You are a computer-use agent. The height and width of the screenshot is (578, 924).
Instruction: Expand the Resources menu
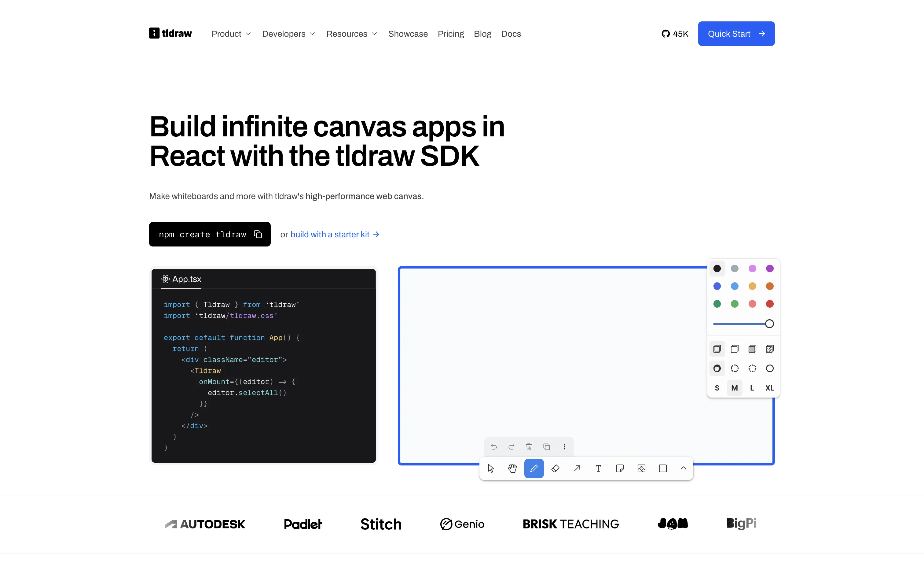click(352, 34)
